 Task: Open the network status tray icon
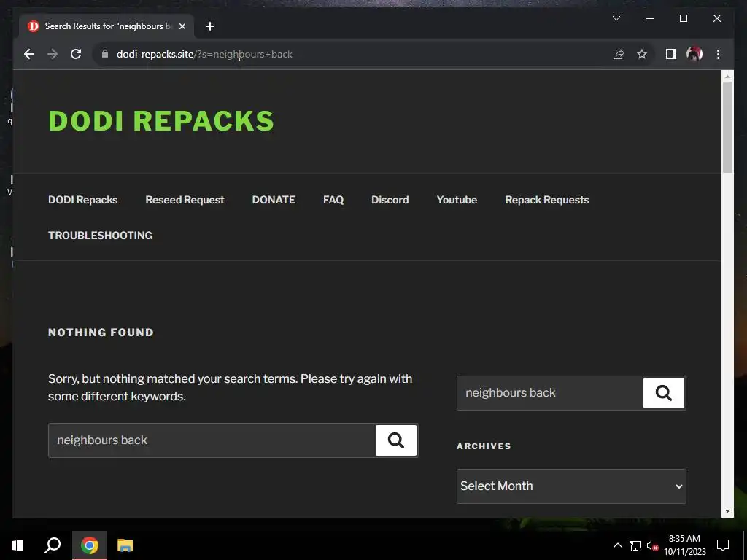635,545
